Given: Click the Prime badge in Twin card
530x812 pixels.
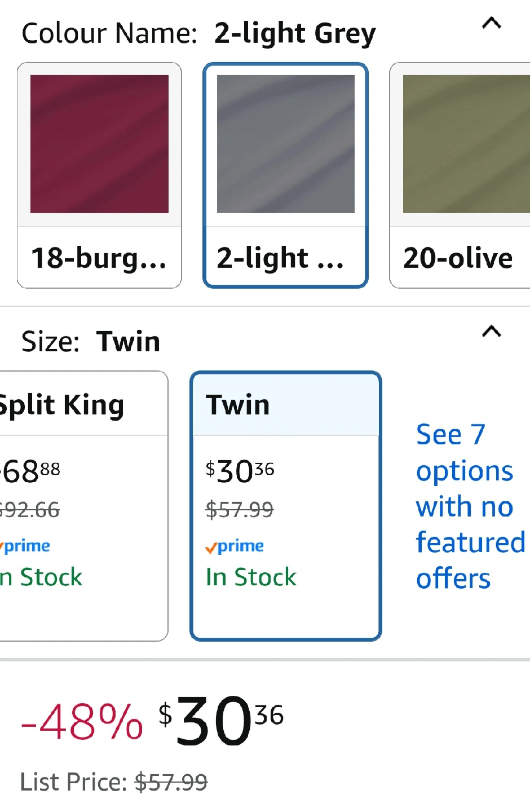Looking at the screenshot, I should (235, 546).
